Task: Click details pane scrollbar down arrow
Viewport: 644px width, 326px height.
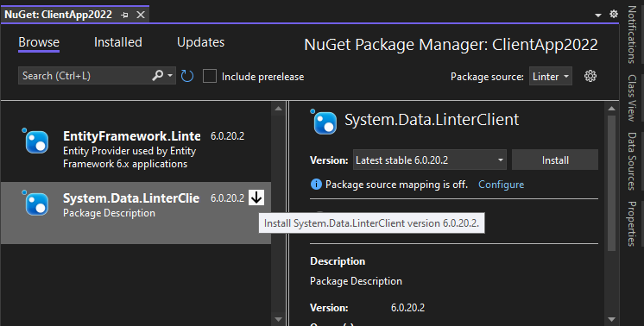Action: coord(611,318)
